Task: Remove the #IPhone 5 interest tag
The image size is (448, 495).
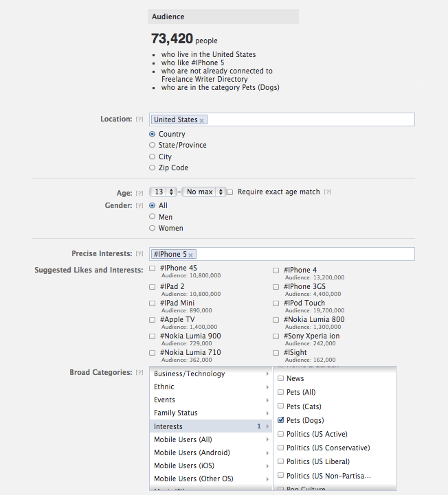Action: click(190, 255)
